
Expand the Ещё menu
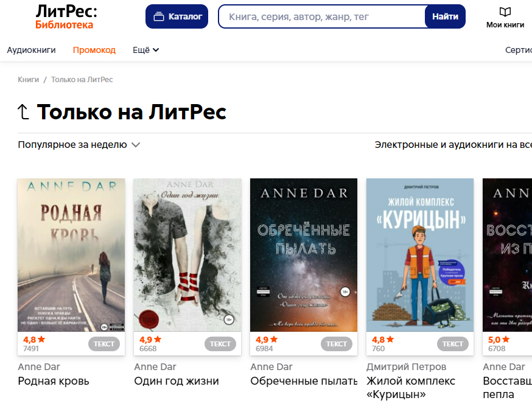tap(145, 50)
